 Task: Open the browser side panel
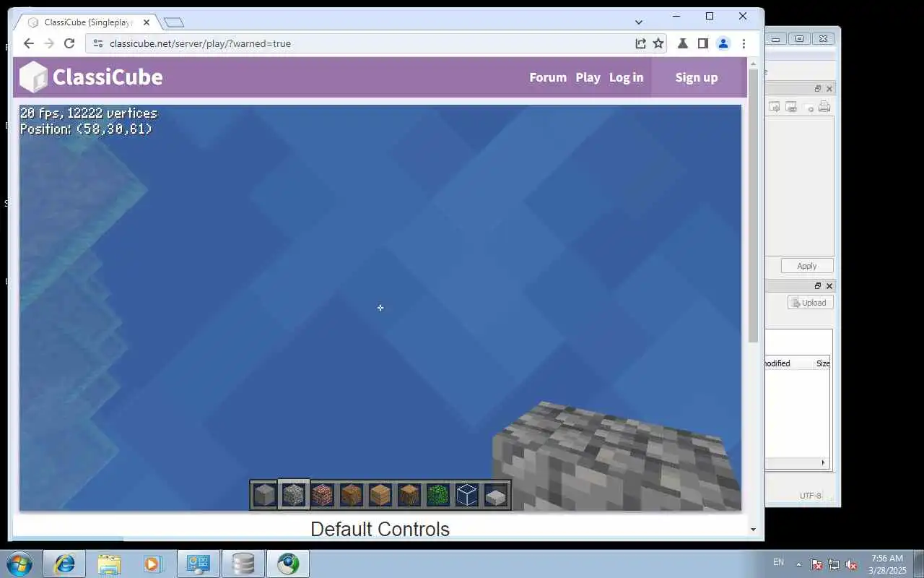(x=702, y=43)
